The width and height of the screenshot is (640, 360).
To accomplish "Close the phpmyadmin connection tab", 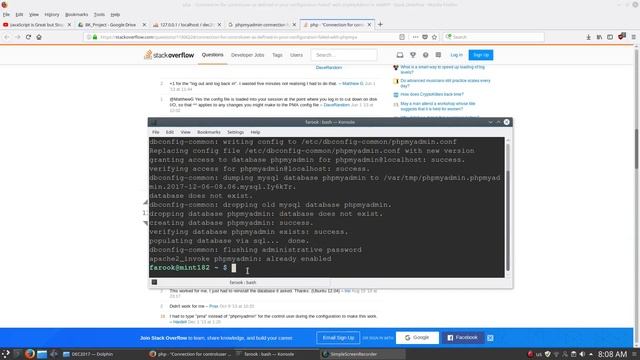I will [x=294, y=25].
